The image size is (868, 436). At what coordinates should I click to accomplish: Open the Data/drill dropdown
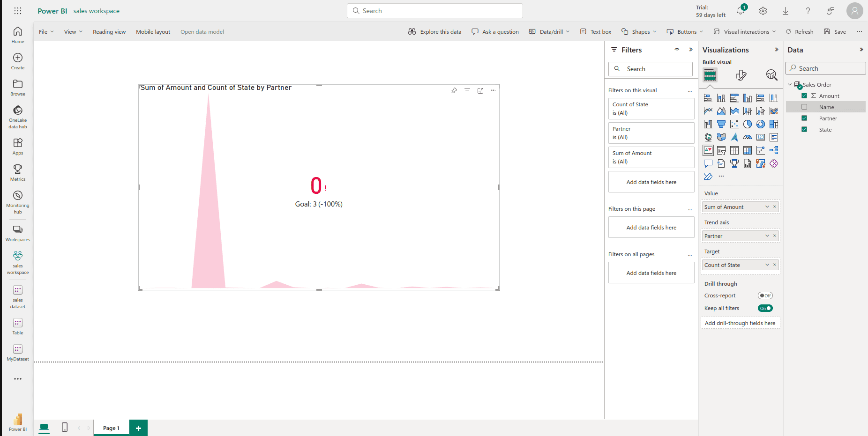pos(549,32)
